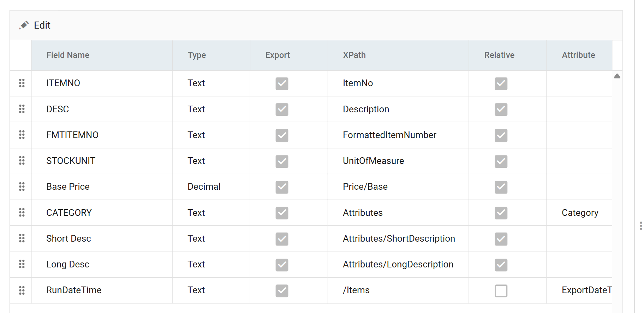Toggle Relative checkbox for ITEMNO
Image resolution: width=644 pixels, height=313 pixels.
[x=501, y=84]
